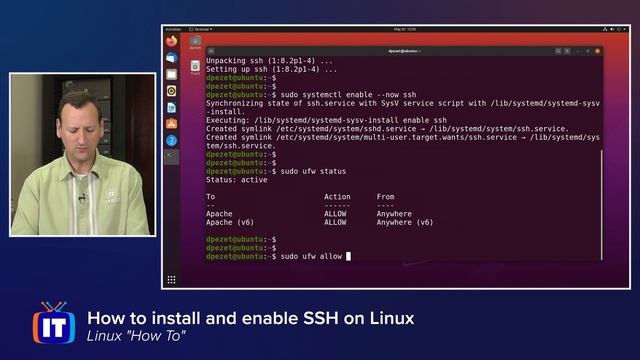This screenshot has height=360, width=640.
Task: Click the 'Unpacking ssh (1:8.2p1-4)' line
Action: point(269,61)
